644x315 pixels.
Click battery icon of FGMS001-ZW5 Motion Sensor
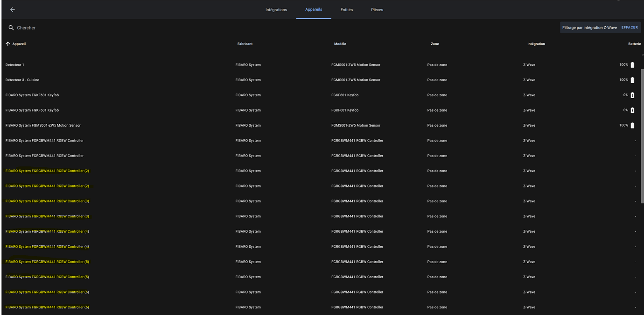632,125
